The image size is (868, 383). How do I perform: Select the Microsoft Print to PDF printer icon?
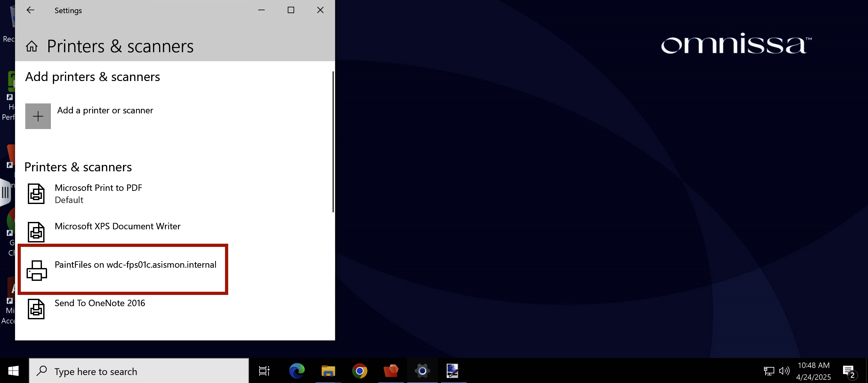coord(36,193)
